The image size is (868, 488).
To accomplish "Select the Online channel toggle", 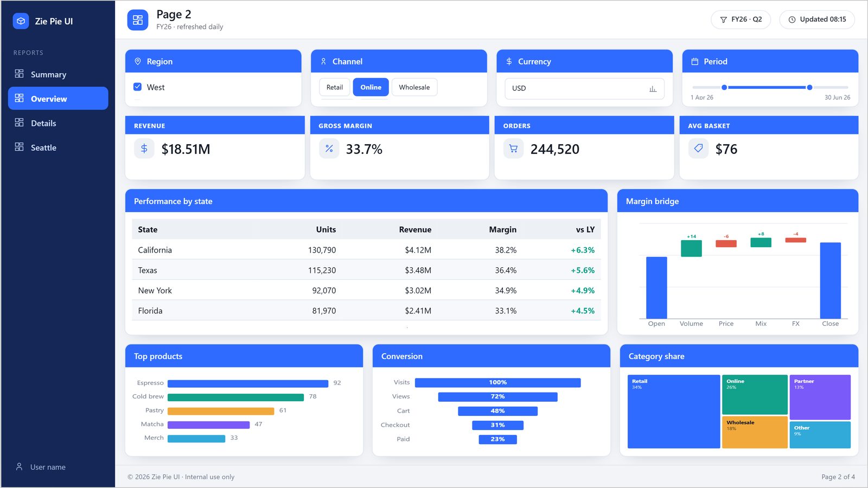I will pos(371,87).
